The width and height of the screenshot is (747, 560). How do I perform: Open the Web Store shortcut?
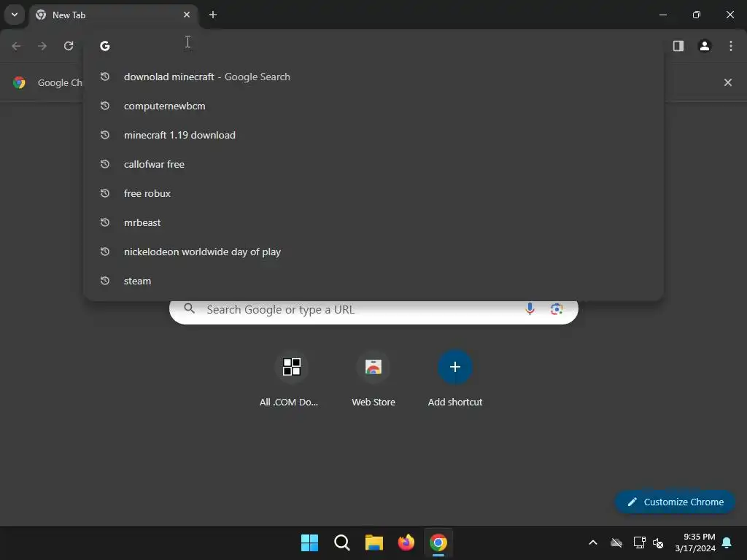[373, 381]
